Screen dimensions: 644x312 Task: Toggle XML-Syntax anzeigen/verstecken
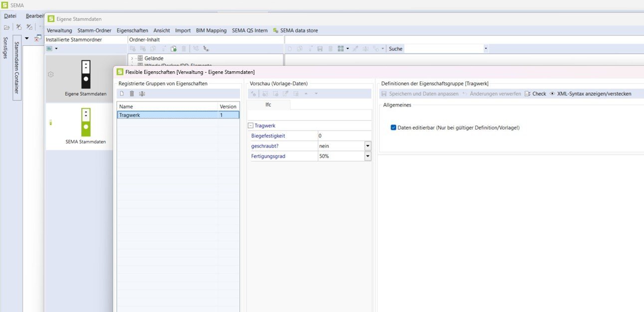pos(590,94)
